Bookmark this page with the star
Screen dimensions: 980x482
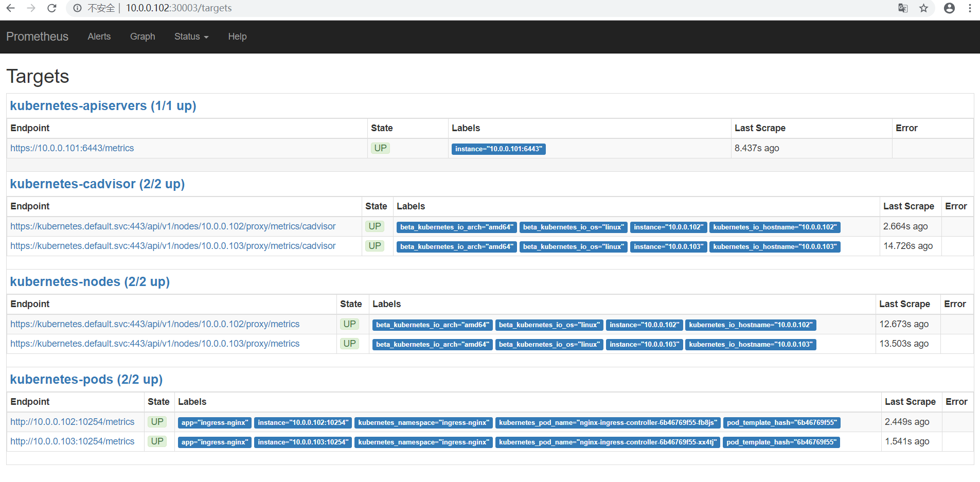click(x=924, y=8)
